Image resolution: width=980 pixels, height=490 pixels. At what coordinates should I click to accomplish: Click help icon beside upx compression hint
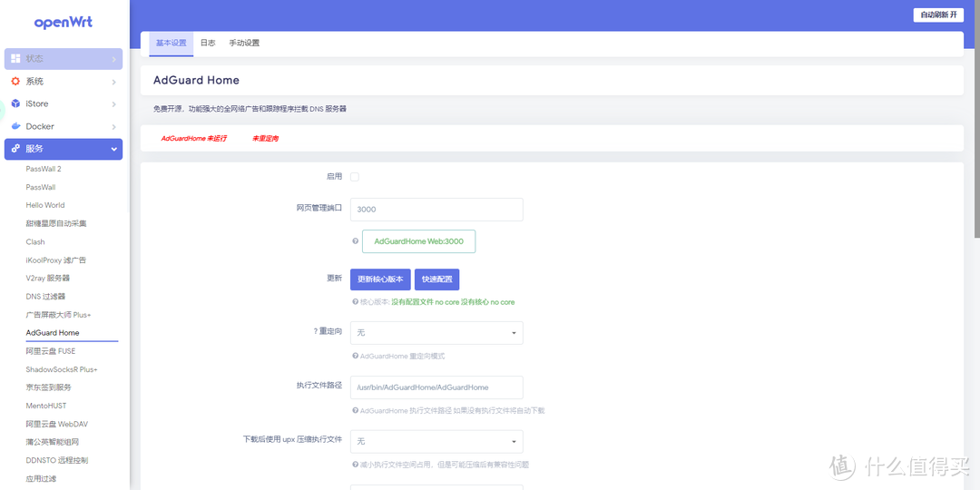pos(355,465)
